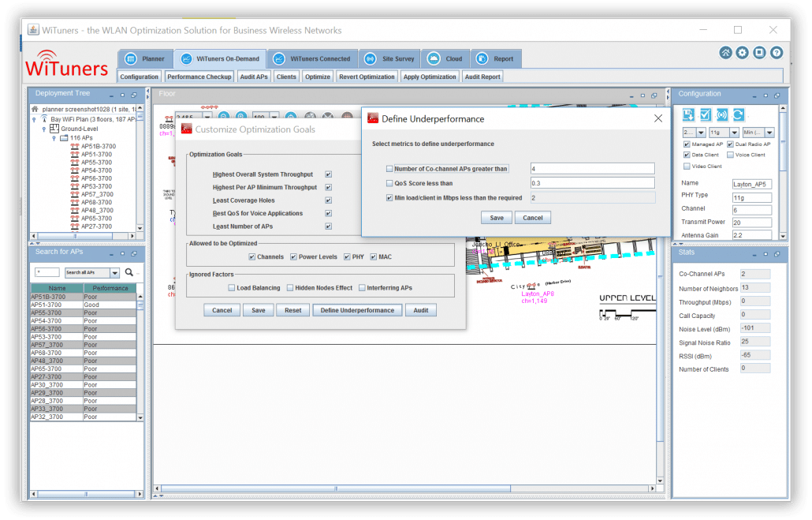This screenshot has width=812, height=520.
Task: Click the wireless signal icon in the Configuration panel
Action: (x=722, y=114)
